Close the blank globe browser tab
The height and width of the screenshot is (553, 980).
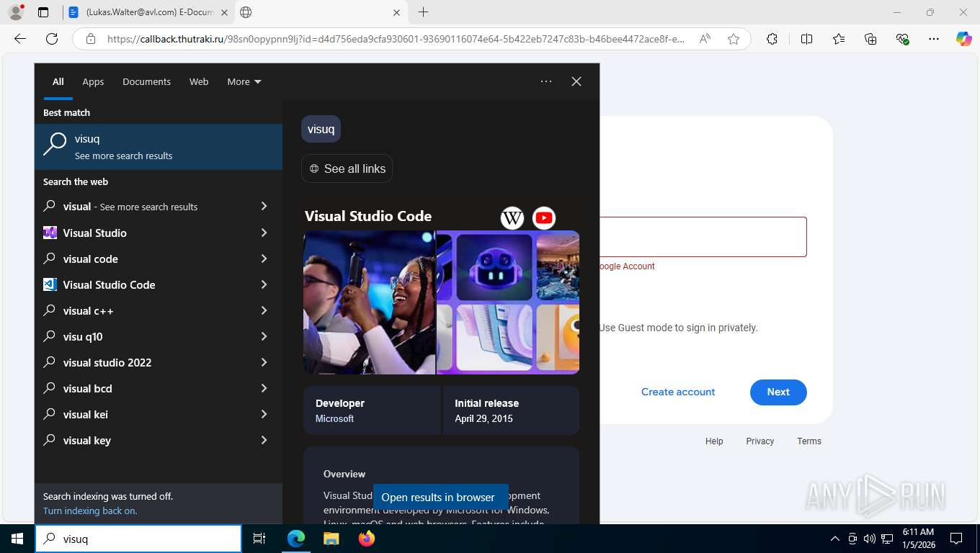click(396, 12)
